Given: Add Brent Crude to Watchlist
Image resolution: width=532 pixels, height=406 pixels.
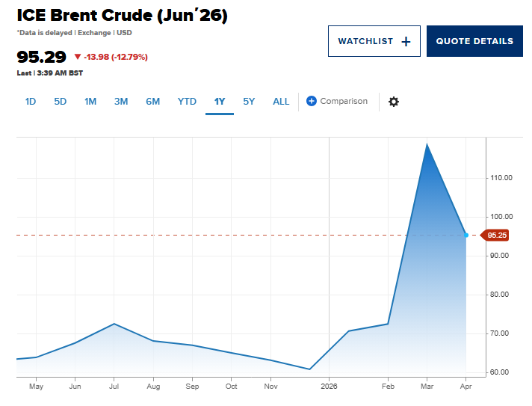Looking at the screenshot, I should (x=374, y=41).
